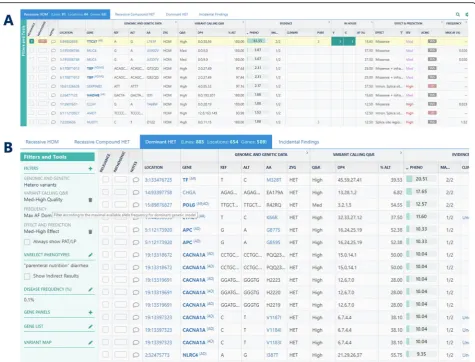Open the NLRC4 gene link

coord(190,355)
